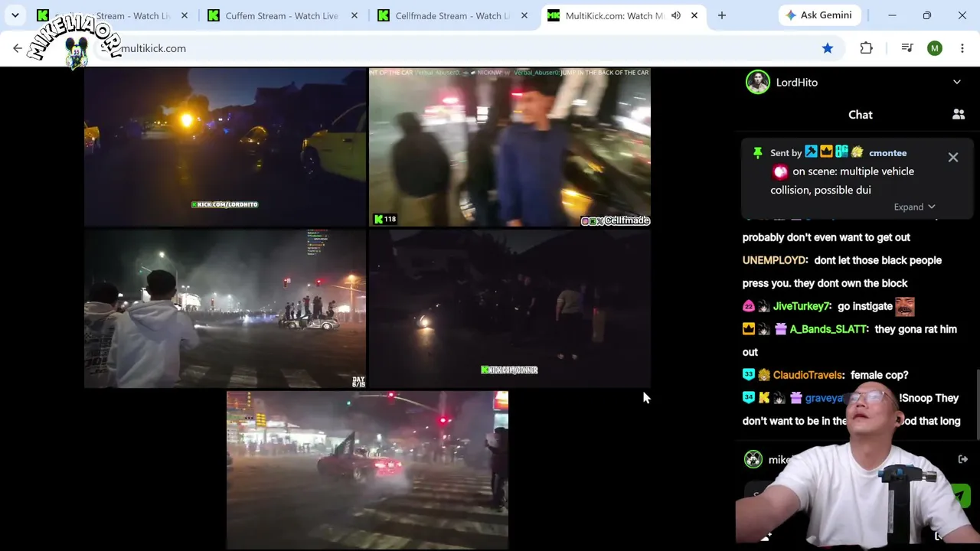The height and width of the screenshot is (551, 980).
Task: Select the stream with white hoodie person
Action: tap(225, 308)
